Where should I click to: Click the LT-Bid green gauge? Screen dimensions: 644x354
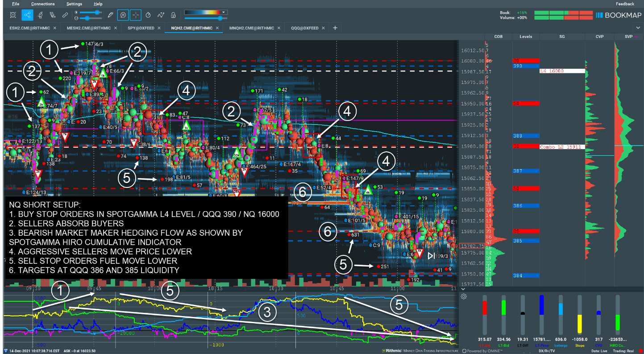point(503,315)
